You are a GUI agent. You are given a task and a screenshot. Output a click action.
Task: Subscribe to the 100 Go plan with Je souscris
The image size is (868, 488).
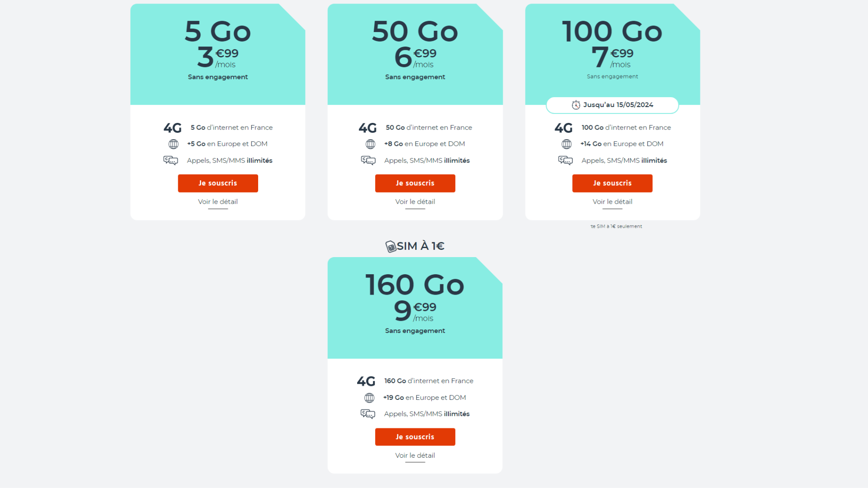612,183
